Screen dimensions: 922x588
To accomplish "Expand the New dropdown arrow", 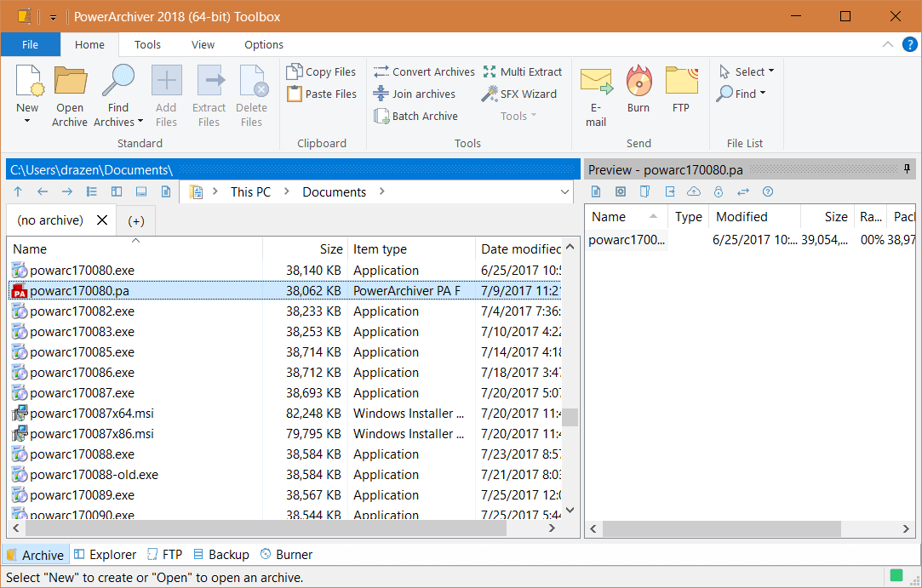I will tap(27, 121).
